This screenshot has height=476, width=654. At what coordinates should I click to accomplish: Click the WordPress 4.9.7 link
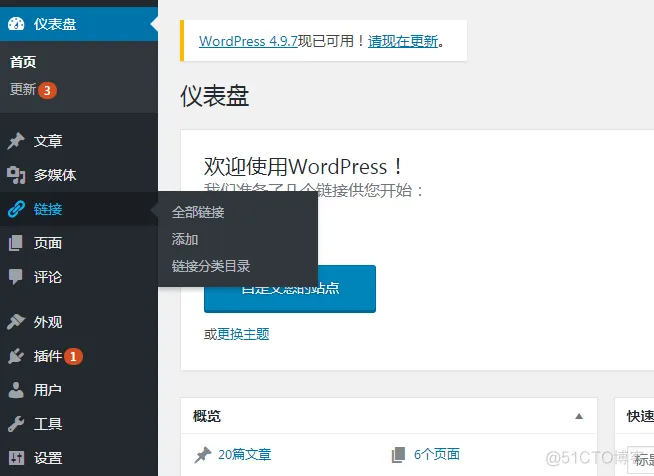pyautogui.click(x=248, y=41)
